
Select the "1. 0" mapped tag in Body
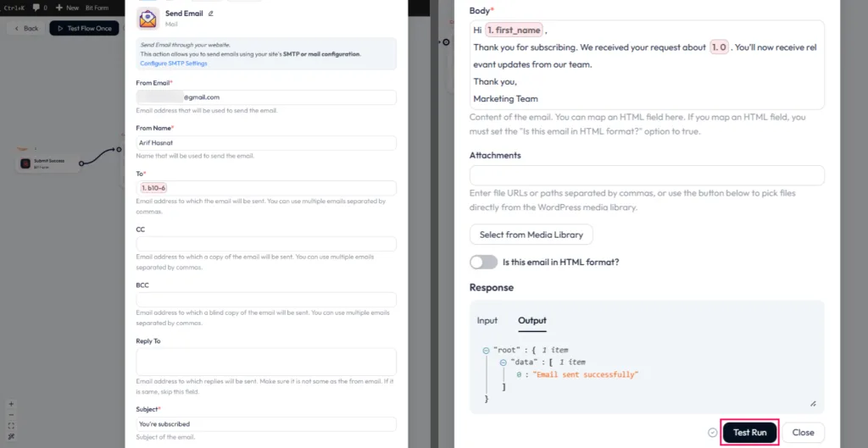[x=719, y=47]
